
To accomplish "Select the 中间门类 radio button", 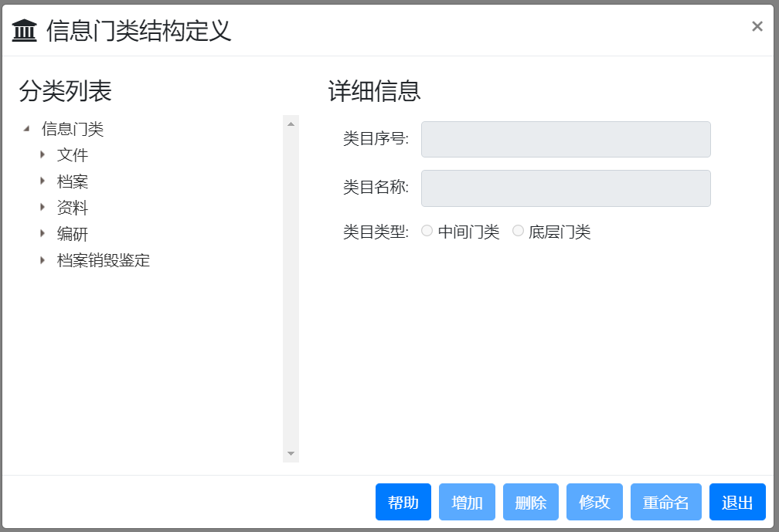I will click(x=427, y=231).
